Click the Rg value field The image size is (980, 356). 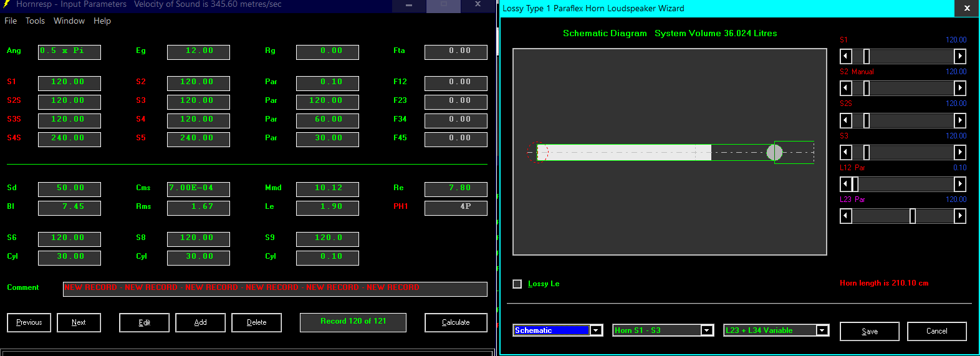point(327,52)
